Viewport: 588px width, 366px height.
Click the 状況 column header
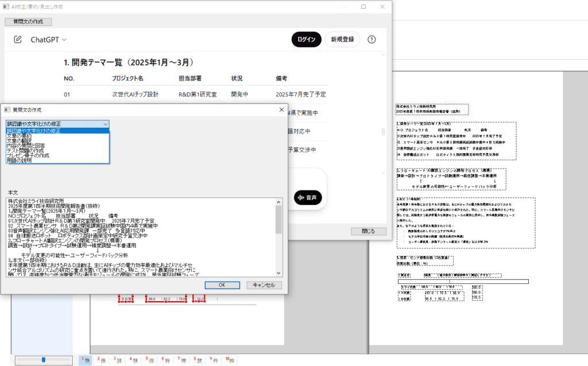pos(237,78)
